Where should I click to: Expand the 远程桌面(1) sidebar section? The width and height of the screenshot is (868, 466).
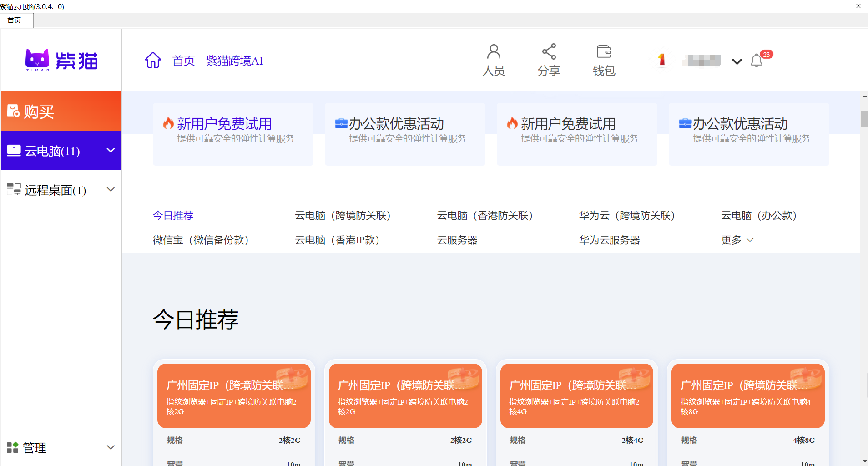(x=111, y=189)
